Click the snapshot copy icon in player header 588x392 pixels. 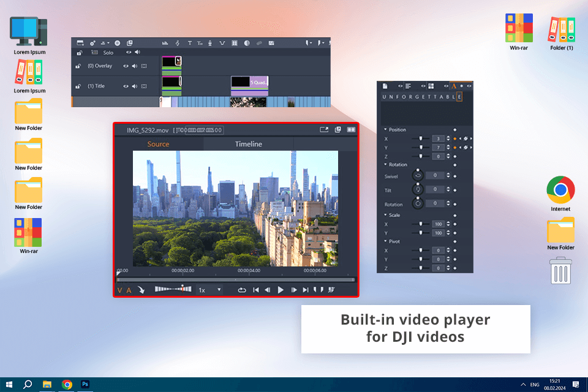click(x=338, y=129)
